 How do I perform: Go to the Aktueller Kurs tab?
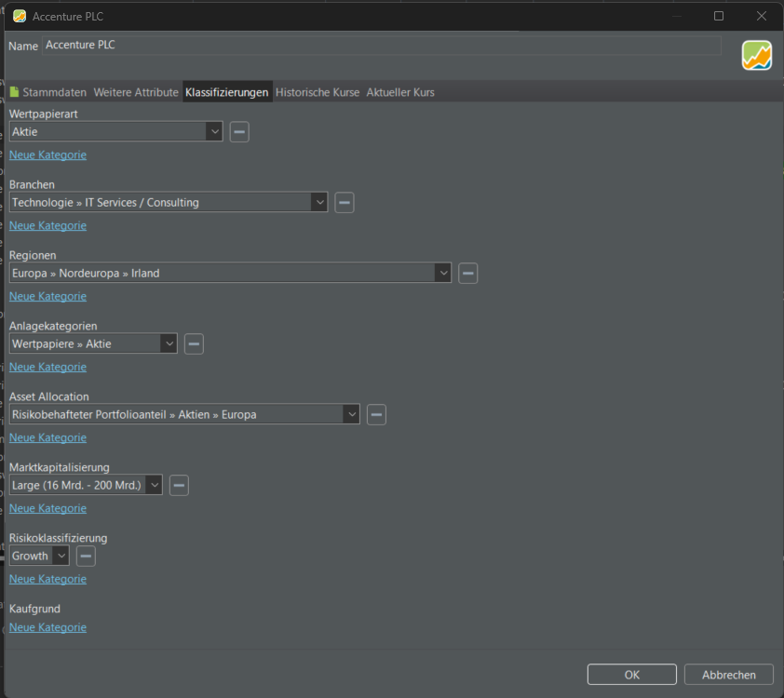[400, 92]
